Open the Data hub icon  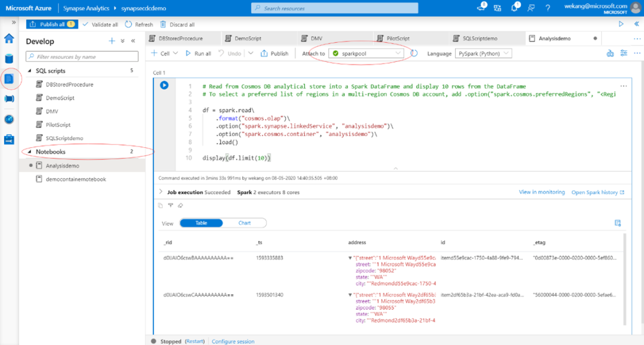pyautogui.click(x=9, y=58)
